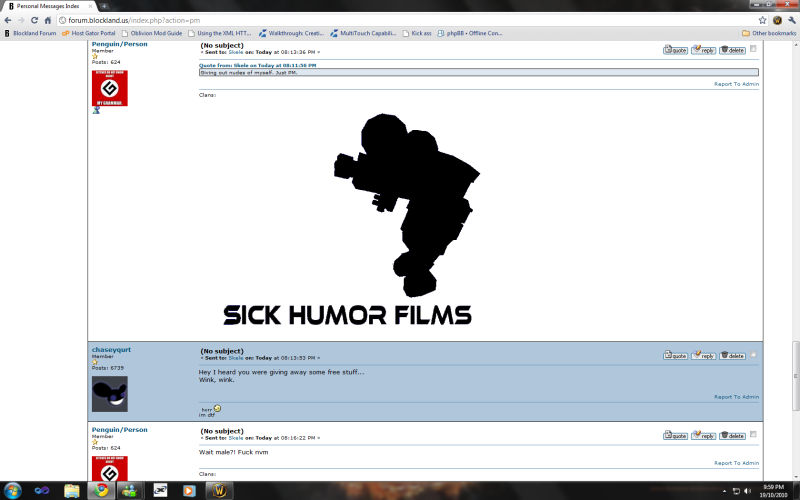Screen dimensions: 800x500
Task: Reply to the first Penguin/Person message
Action: pos(704,50)
